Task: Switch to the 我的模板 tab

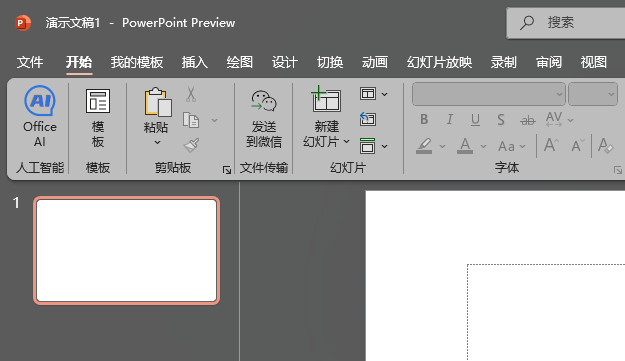Action: [x=137, y=62]
